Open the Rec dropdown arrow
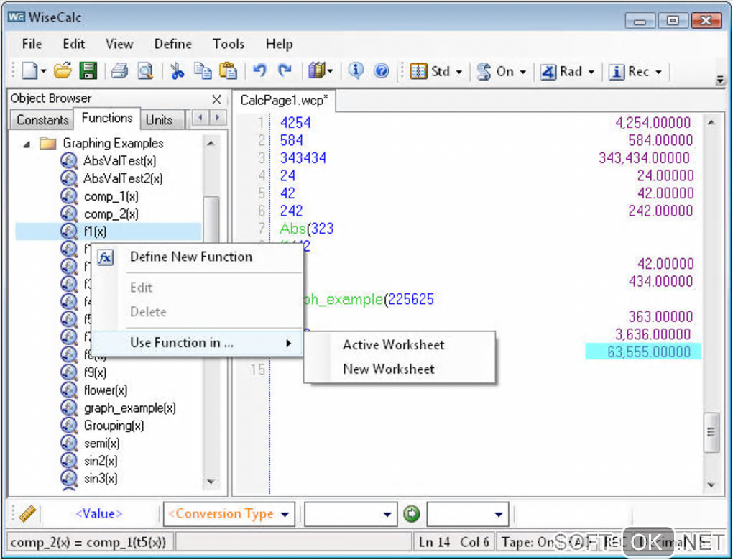 click(659, 72)
